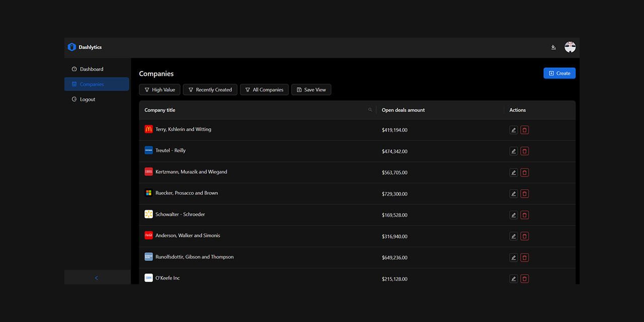
Task: Click the $474,342.00 amount
Action: pyautogui.click(x=394, y=151)
